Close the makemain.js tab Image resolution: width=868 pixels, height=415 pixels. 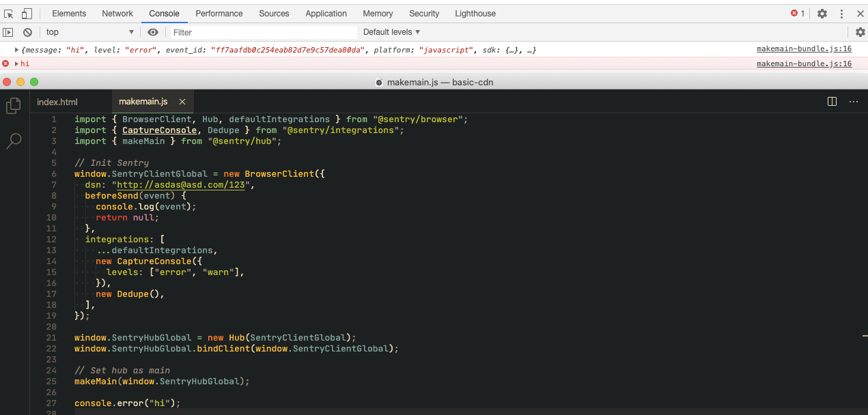[x=182, y=101]
